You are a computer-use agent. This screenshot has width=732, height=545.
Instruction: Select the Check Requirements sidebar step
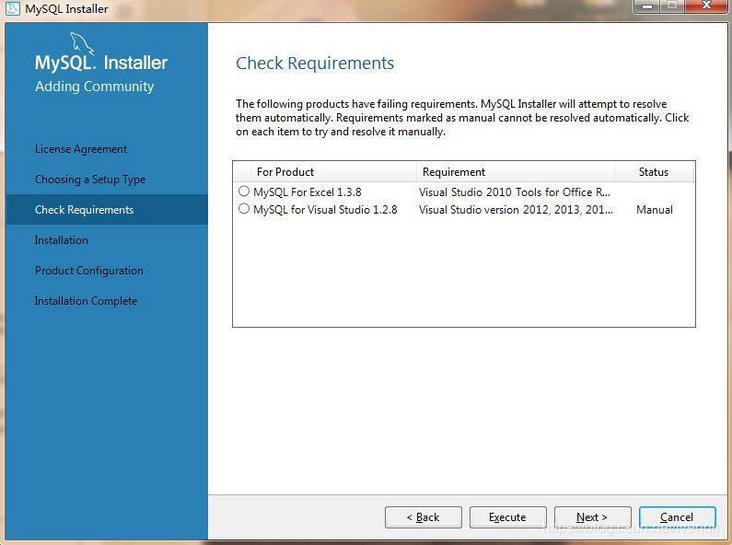point(107,210)
